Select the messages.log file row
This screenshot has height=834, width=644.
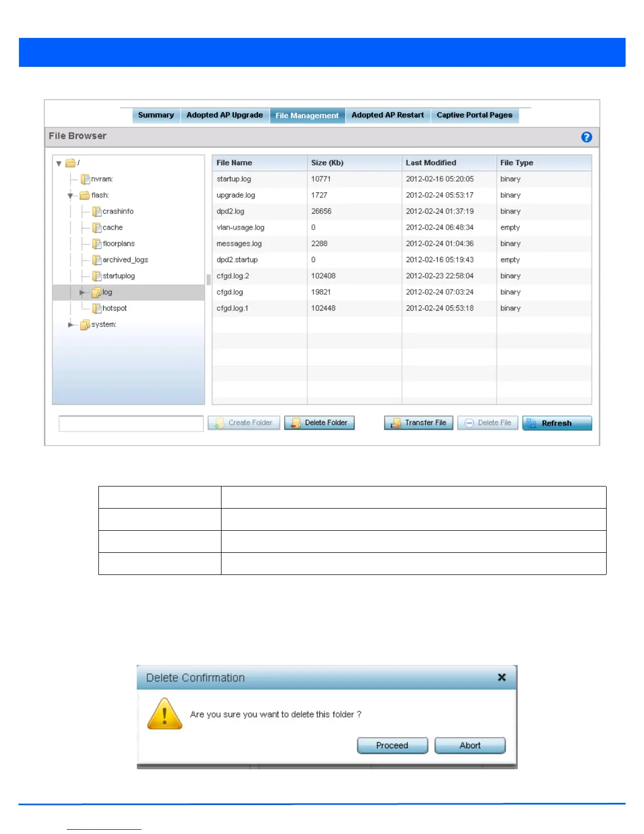pyautogui.click(x=402, y=244)
